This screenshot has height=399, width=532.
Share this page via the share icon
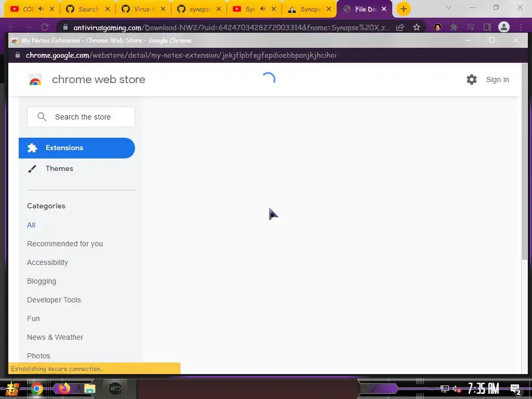click(400, 27)
